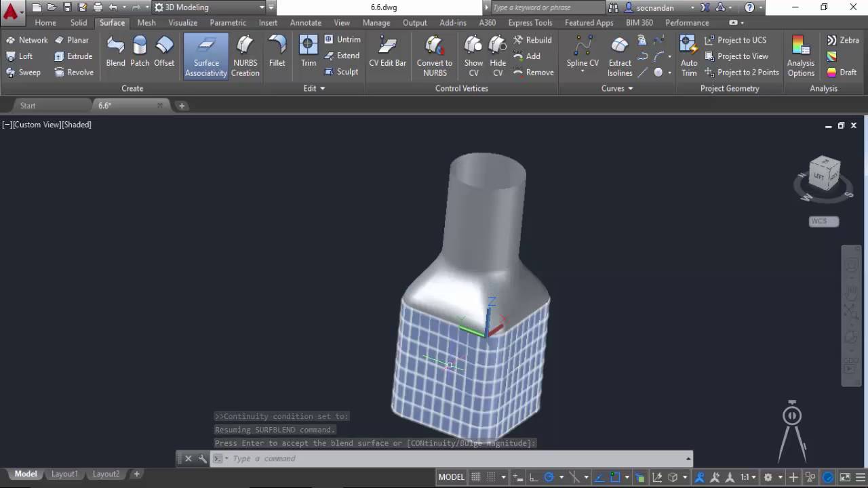Click the Add control vertices button
Viewport: 868px width, 488px height.
tap(527, 56)
